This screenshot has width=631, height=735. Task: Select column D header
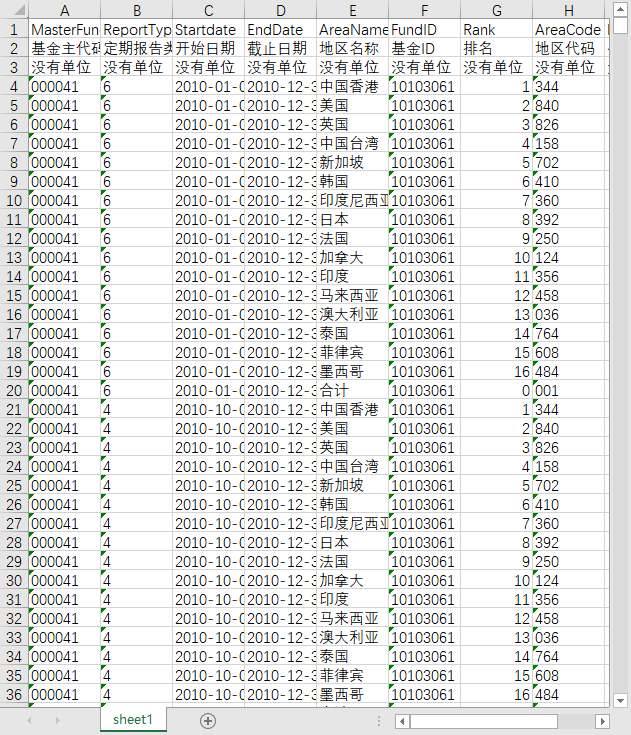point(281,10)
